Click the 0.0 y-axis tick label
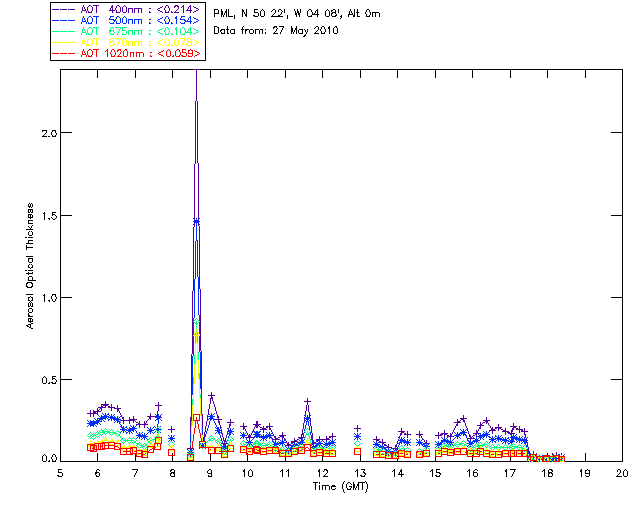 tap(48, 459)
